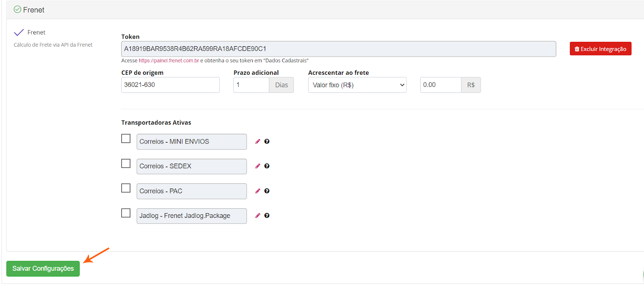The image size is (644, 285).
Task: Show help tooltip for Correios PAC
Action: (x=267, y=191)
